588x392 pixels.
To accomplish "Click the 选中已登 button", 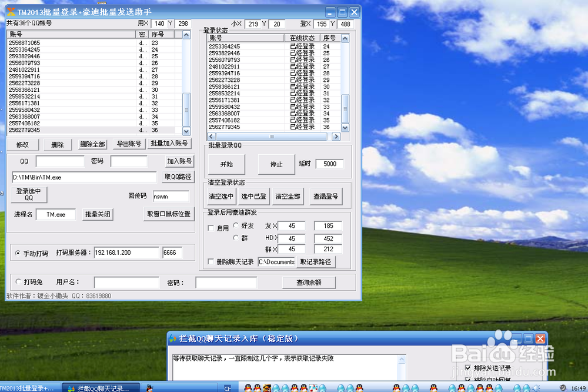I will [x=253, y=197].
